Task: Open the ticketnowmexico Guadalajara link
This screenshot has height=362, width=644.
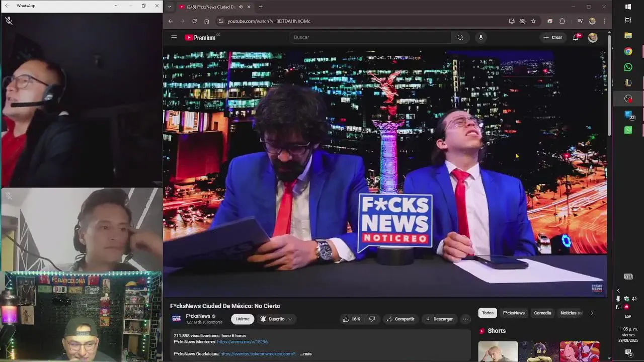Action: [x=258, y=354]
